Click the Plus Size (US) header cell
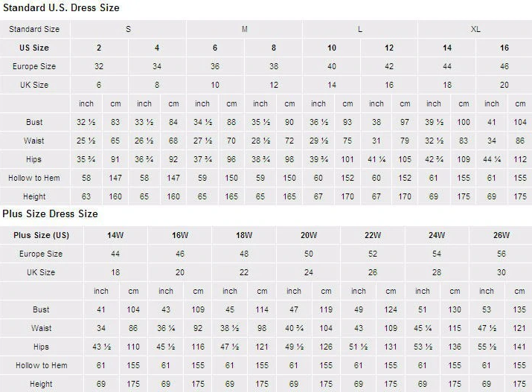532x392 pixels. [x=42, y=235]
